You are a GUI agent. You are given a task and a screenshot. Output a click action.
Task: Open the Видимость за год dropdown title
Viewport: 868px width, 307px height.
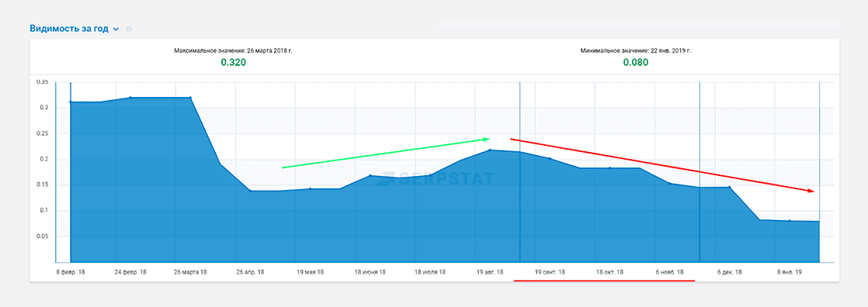tap(69, 29)
